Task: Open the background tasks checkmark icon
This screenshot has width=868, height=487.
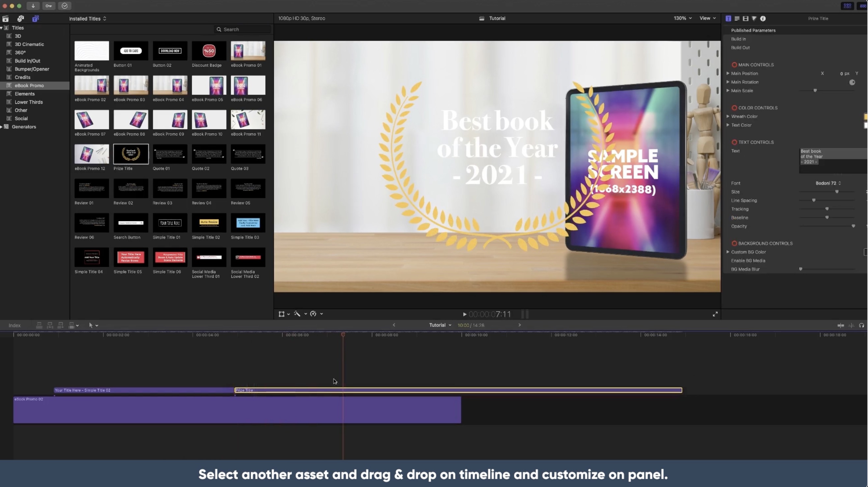Action: 65,6
